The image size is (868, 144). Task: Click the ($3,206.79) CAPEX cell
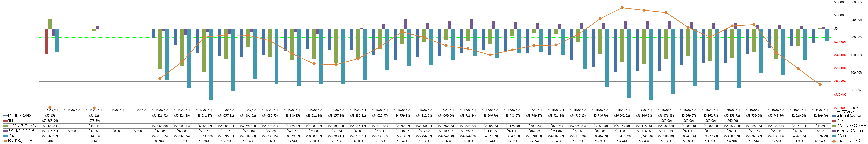pyautogui.click(x=490, y=115)
